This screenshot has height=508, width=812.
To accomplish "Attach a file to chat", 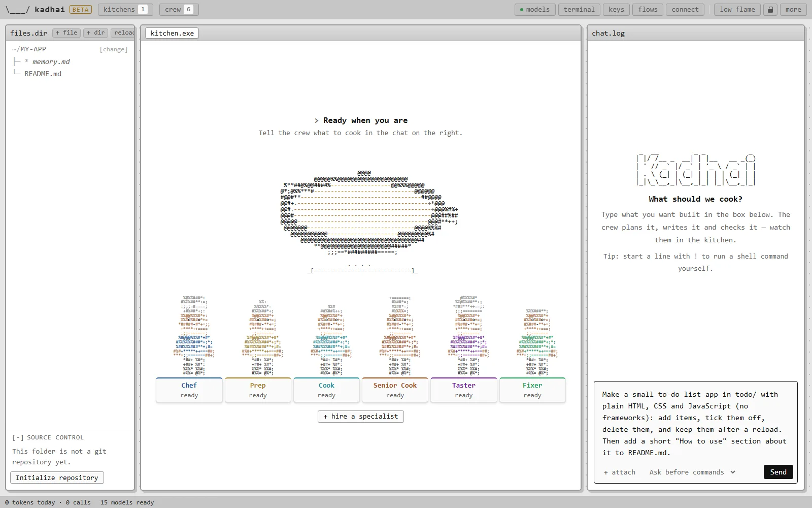I will click(x=620, y=472).
